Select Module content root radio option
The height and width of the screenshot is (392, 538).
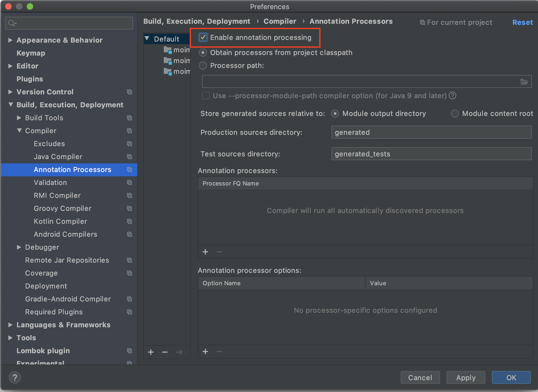pyautogui.click(x=455, y=114)
